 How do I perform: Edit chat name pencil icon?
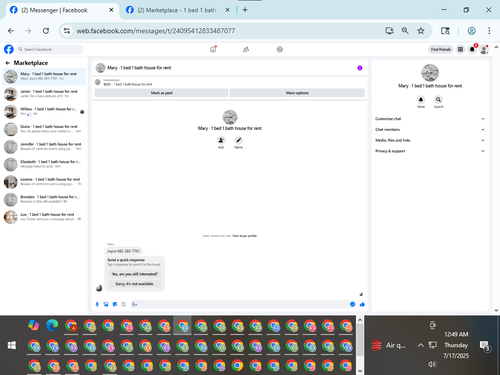tap(238, 140)
